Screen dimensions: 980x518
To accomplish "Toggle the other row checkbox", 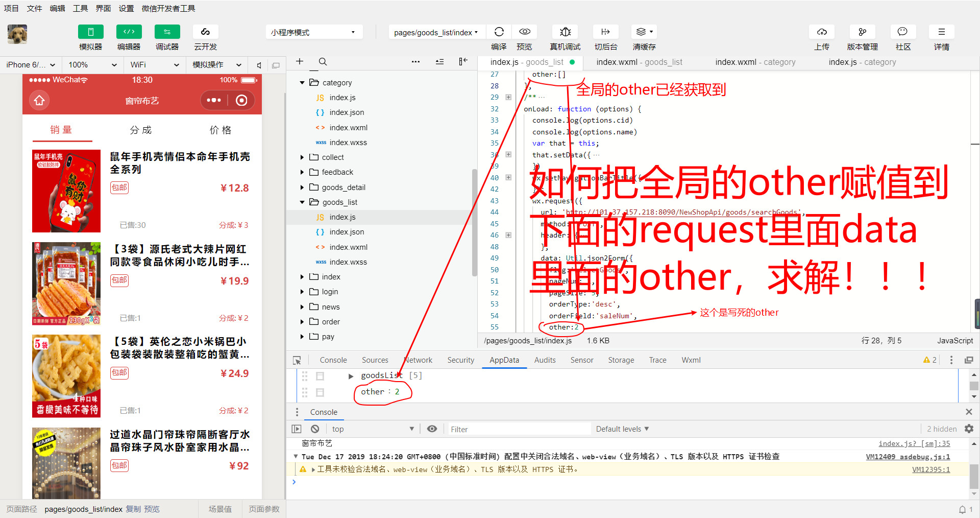I will pos(320,392).
